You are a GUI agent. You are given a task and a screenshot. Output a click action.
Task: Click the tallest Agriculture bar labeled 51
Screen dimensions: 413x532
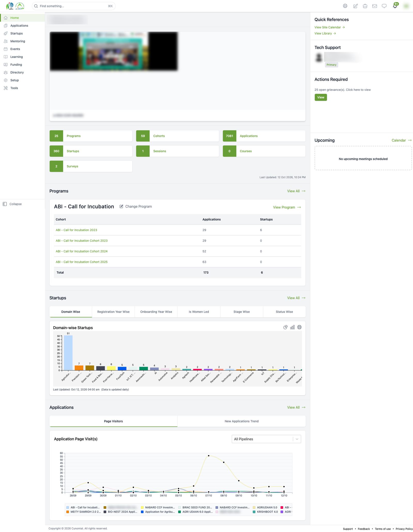pyautogui.click(x=68, y=353)
